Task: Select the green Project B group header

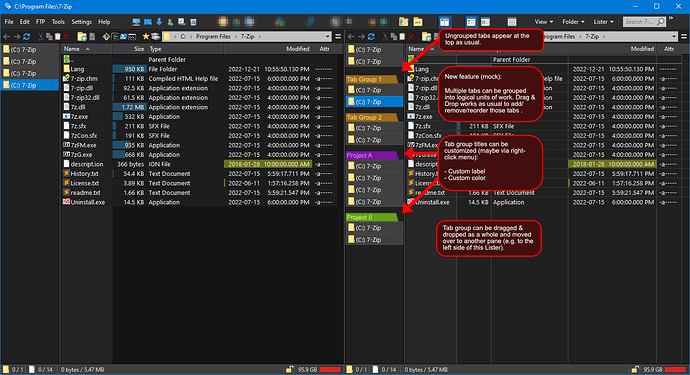Action: pyautogui.click(x=372, y=217)
